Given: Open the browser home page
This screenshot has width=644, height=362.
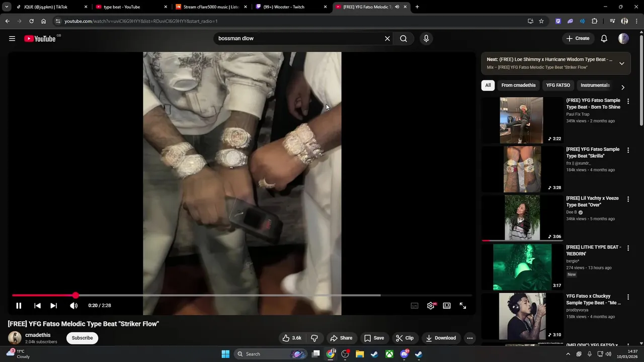Looking at the screenshot, I should click(43, 21).
